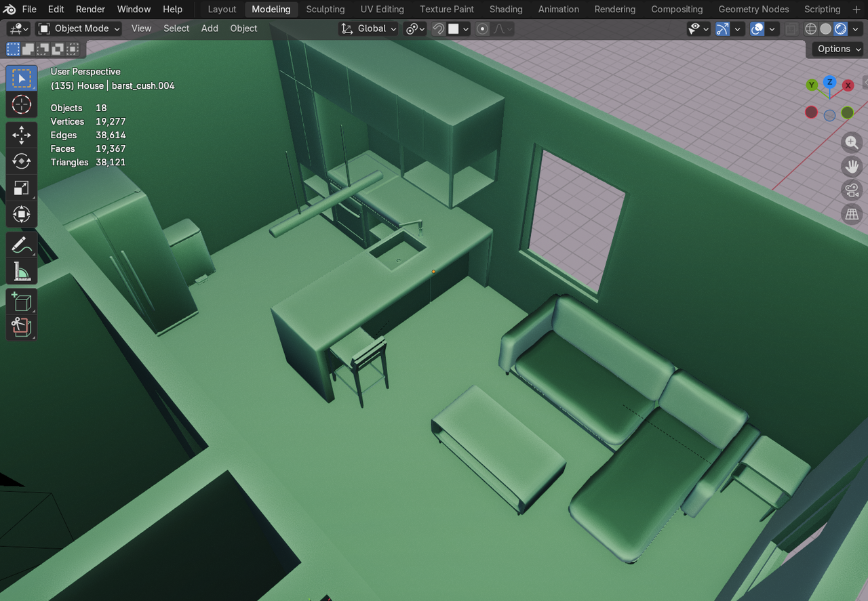Toggle snapping magnet
The height and width of the screenshot is (601, 868).
pos(439,28)
